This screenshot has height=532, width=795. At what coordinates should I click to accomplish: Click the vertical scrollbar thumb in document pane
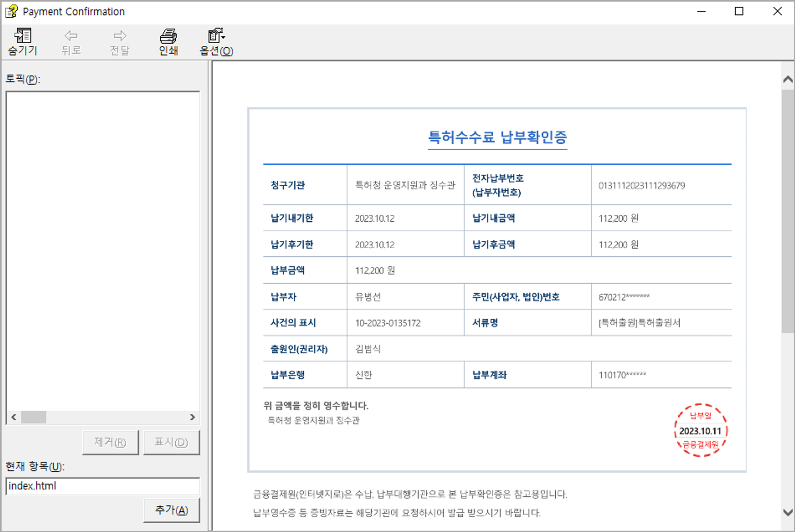787,211
